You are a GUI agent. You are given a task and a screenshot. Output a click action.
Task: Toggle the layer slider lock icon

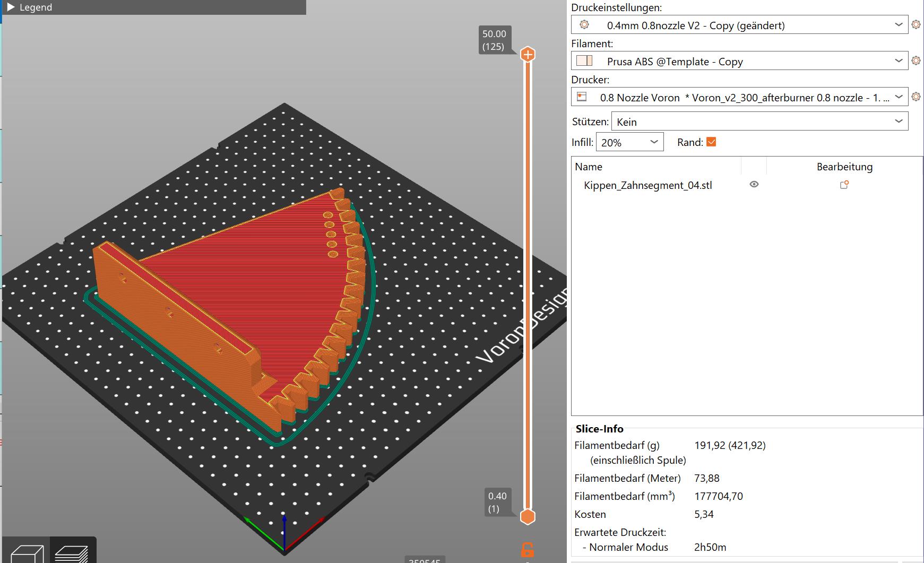(527, 549)
